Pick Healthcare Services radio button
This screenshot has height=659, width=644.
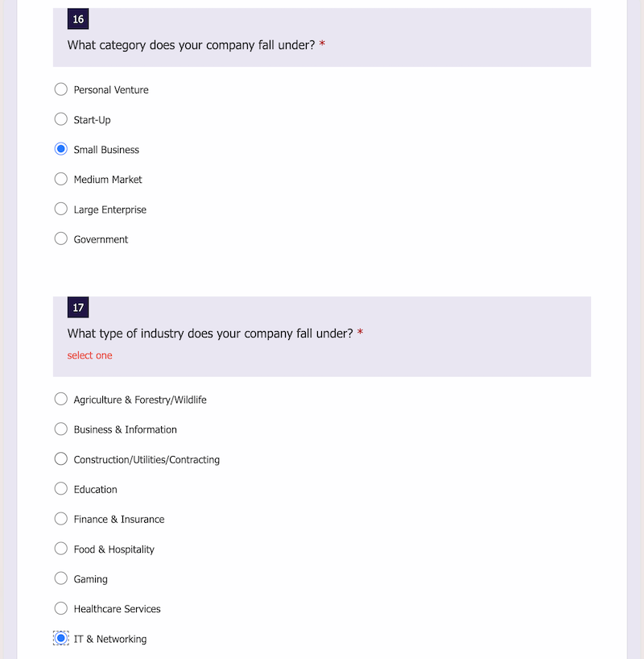point(61,608)
